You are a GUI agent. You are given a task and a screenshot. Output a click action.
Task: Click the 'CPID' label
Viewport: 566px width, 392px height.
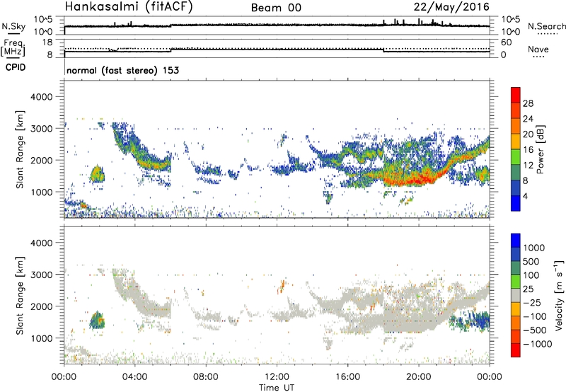[16, 67]
